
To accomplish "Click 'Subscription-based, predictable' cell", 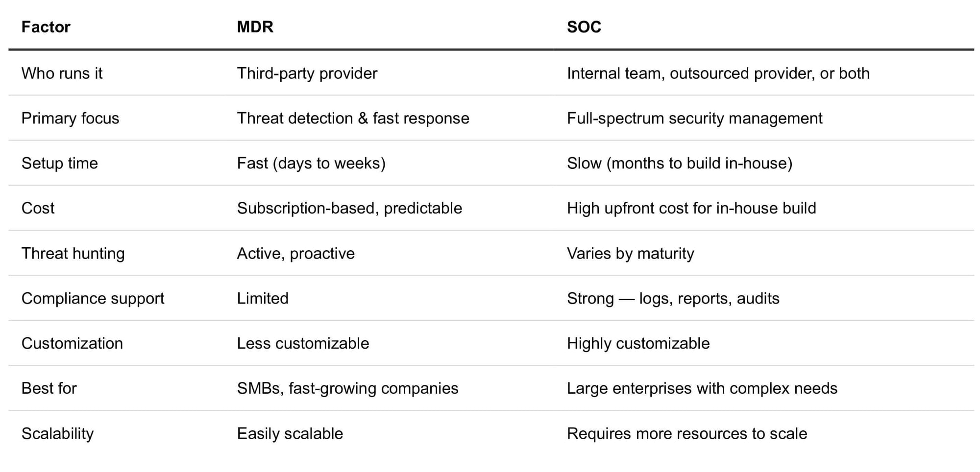I will pos(349,209).
